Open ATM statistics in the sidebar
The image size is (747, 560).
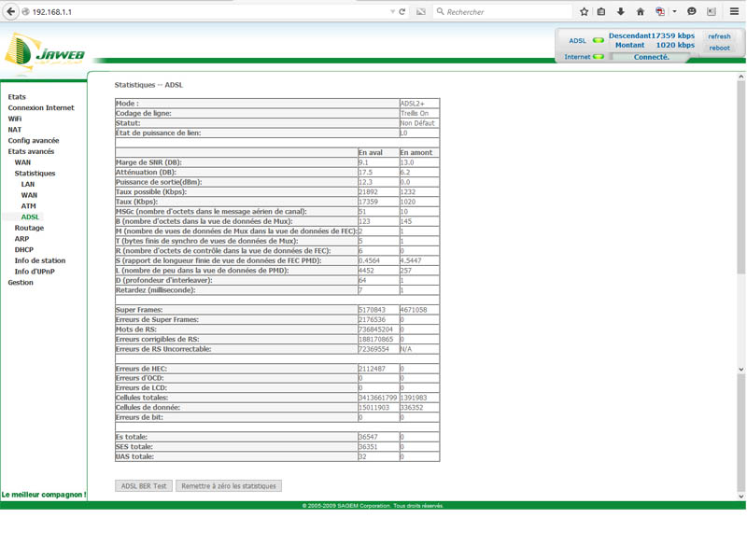[29, 206]
